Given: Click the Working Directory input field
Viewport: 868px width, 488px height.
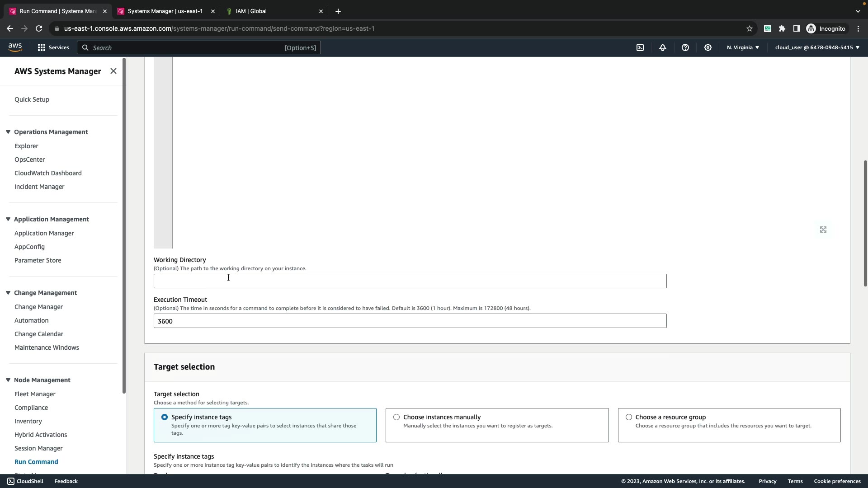Looking at the screenshot, I should [x=410, y=281].
